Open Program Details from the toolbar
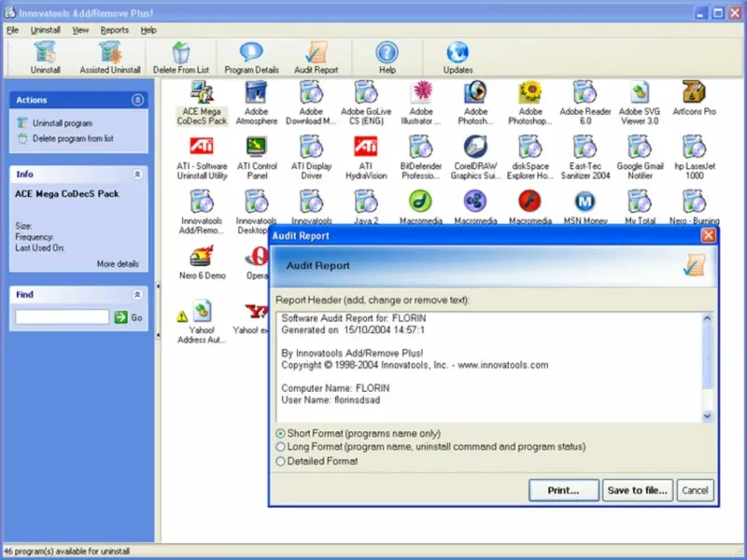The width and height of the screenshot is (747, 560). tap(251, 58)
